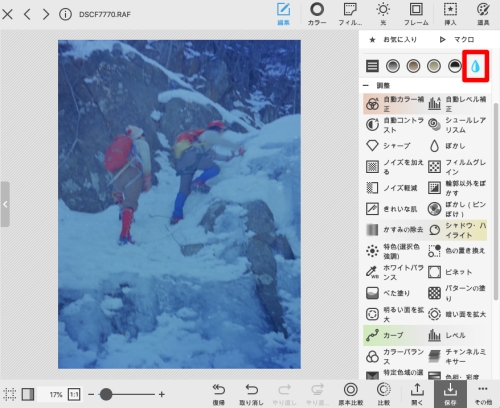Go to next image arrow
The width and height of the screenshot is (500, 408).
tap(46, 14)
